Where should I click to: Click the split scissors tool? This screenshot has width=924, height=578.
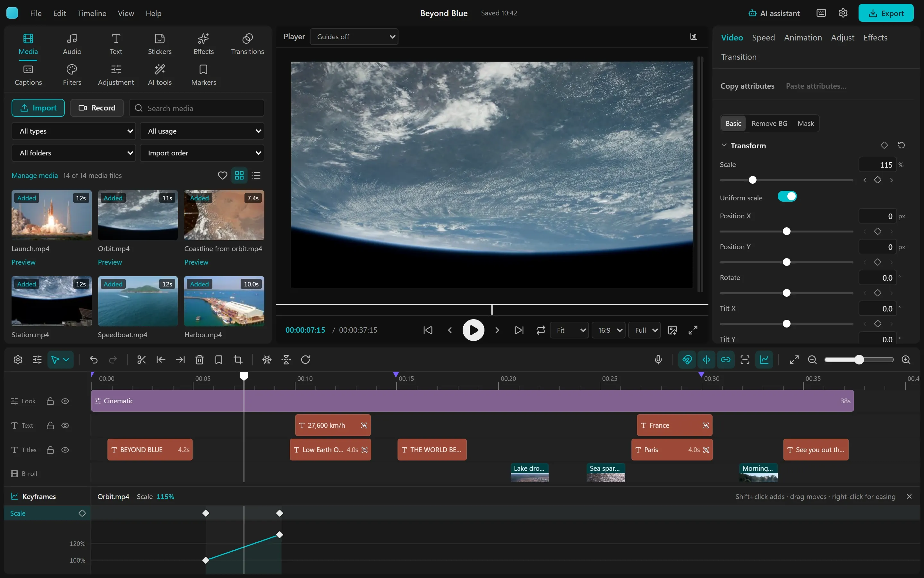tap(141, 360)
